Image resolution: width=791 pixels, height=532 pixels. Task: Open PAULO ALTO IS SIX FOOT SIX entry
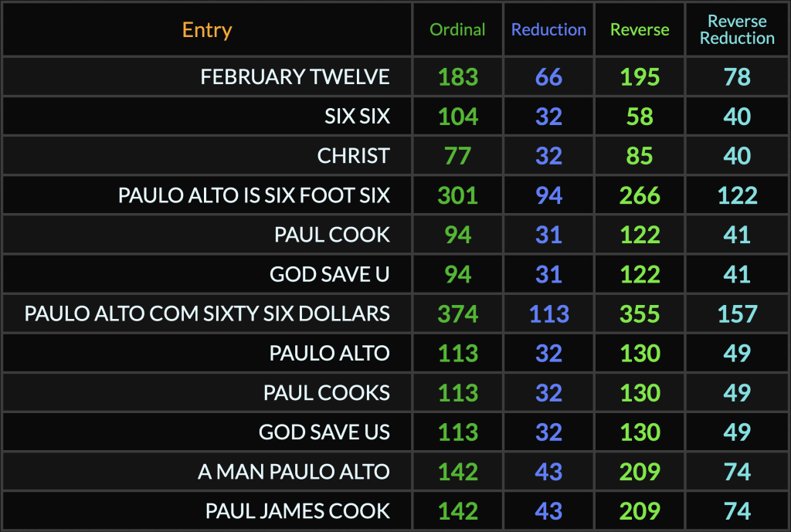[253, 195]
